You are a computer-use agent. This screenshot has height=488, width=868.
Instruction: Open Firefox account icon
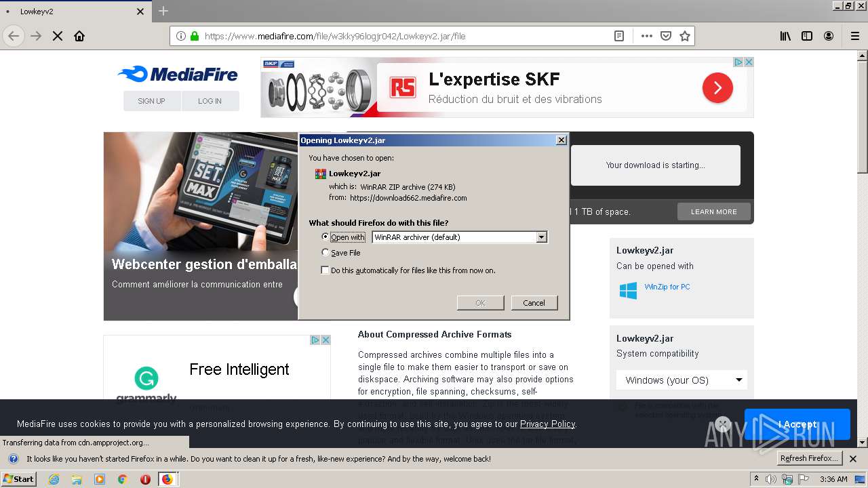click(x=829, y=36)
